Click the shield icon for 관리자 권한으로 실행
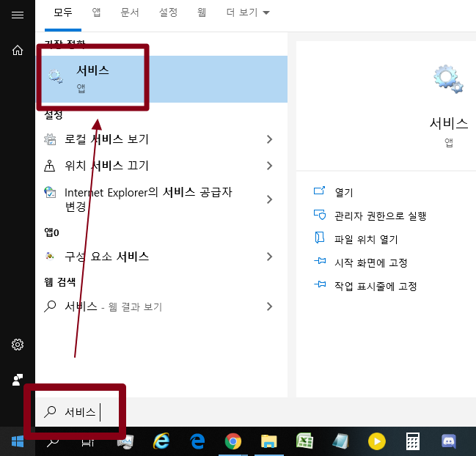The height and width of the screenshot is (456, 476). point(320,215)
